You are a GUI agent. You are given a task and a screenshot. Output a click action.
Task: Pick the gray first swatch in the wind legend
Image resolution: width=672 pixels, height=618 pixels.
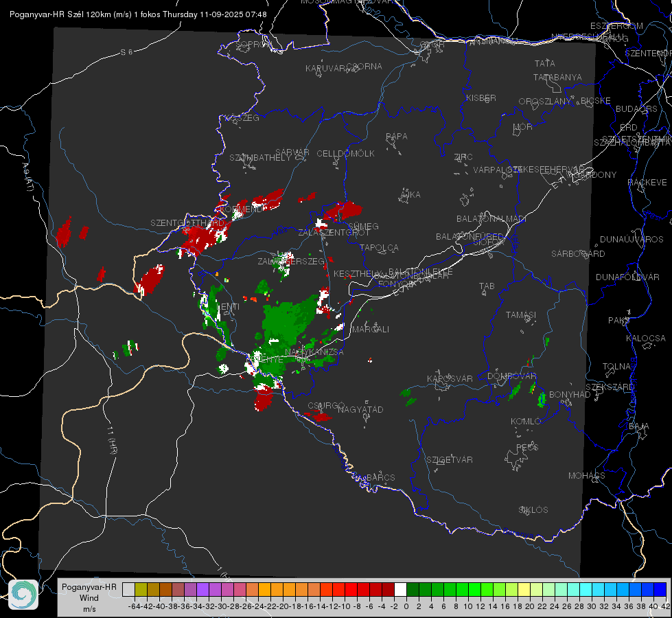click(128, 589)
